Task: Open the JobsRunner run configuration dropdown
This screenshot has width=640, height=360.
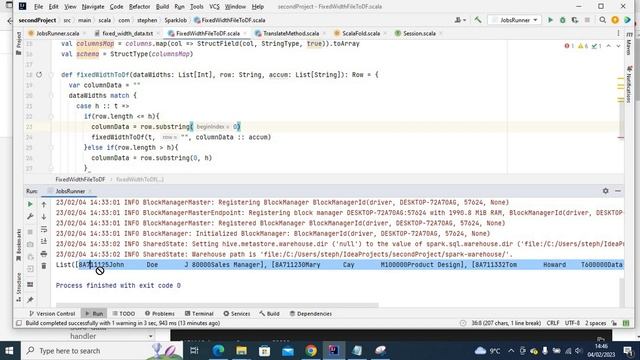Action: [x=514, y=20]
